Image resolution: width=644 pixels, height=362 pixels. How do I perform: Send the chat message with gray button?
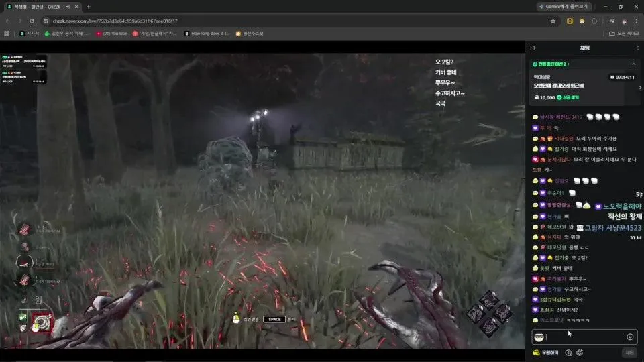click(630, 353)
